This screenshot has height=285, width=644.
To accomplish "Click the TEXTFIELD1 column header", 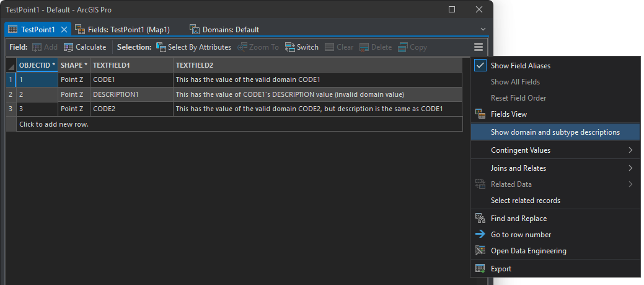I will click(131, 65).
